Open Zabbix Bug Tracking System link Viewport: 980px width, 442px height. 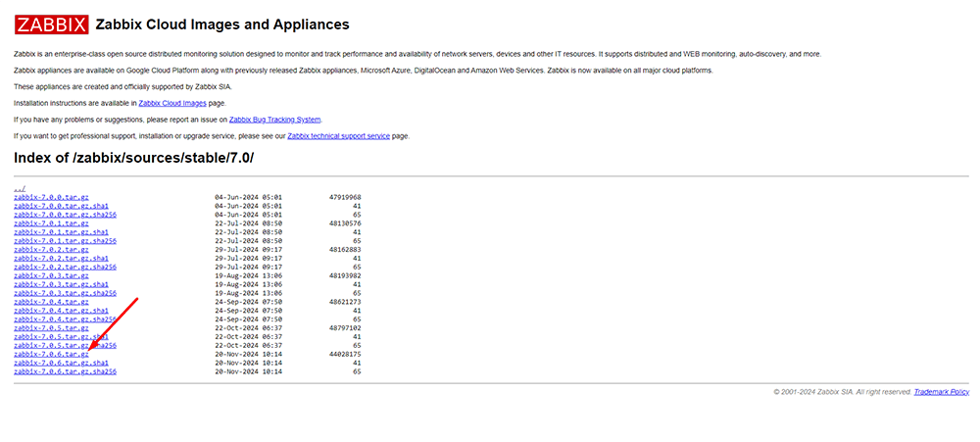275,120
